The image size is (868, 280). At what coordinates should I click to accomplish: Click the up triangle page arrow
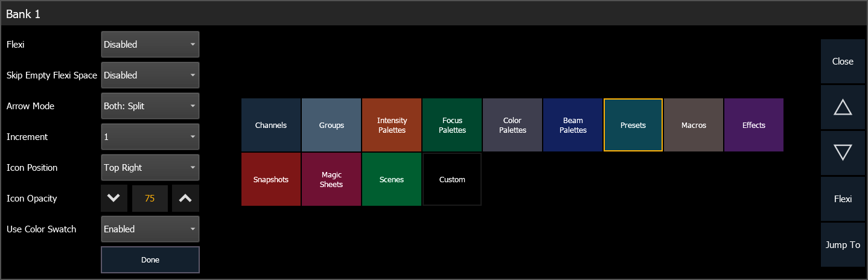[842, 107]
